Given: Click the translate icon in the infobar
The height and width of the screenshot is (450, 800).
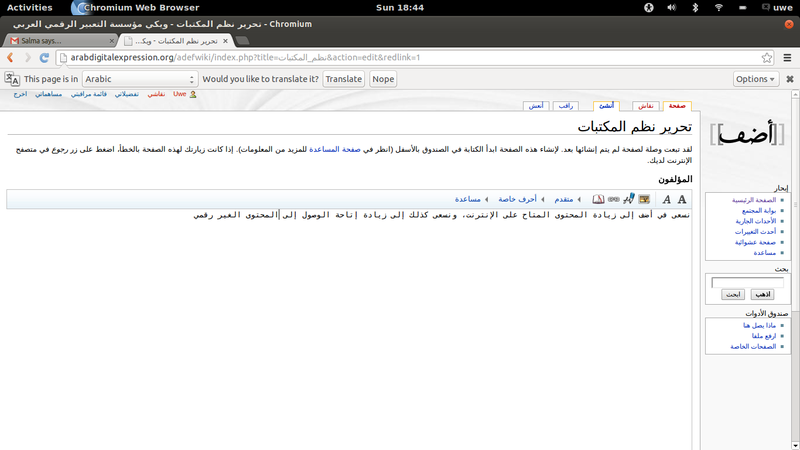Looking at the screenshot, I should pos(12,79).
